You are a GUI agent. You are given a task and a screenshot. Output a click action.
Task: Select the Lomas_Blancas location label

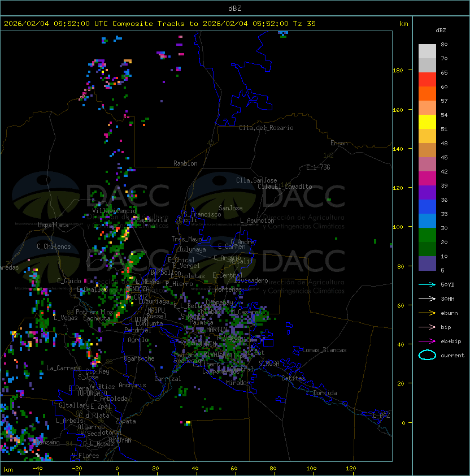[x=324, y=350]
